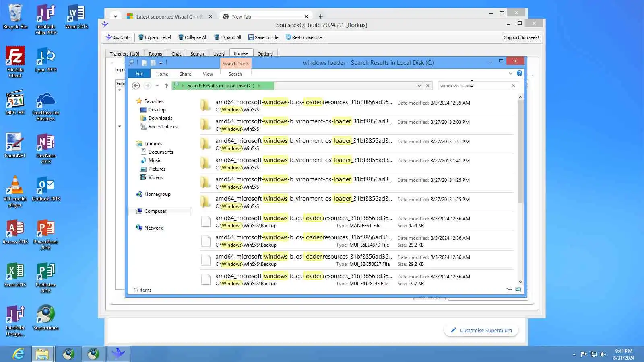Open the network tray icon
This screenshot has width=644, height=362.
tap(593, 354)
